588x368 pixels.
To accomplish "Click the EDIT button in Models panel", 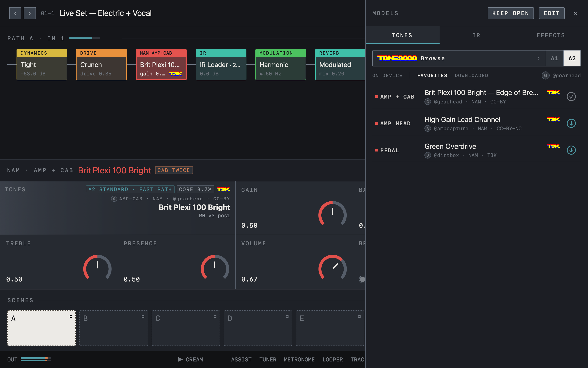I will point(551,13).
